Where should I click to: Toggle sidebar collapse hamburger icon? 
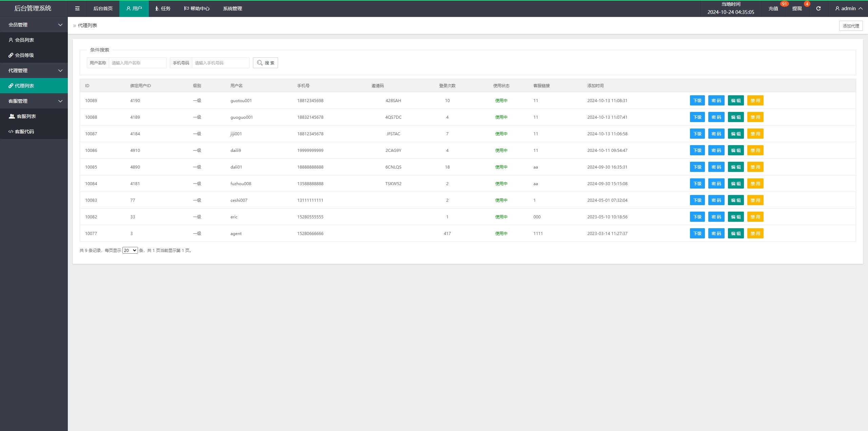point(77,8)
